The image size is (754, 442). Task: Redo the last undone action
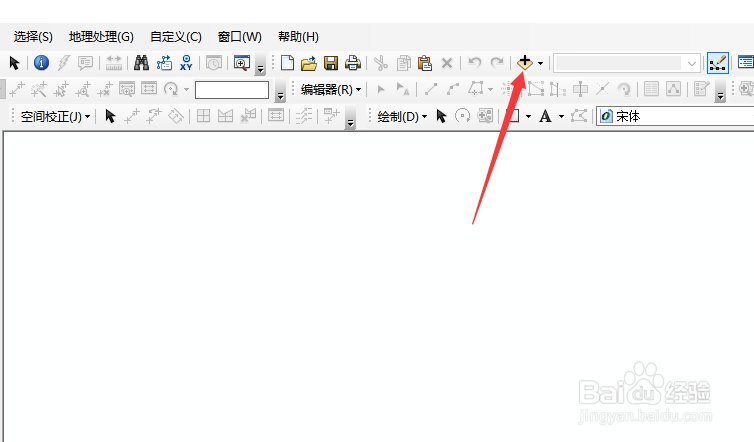point(497,63)
